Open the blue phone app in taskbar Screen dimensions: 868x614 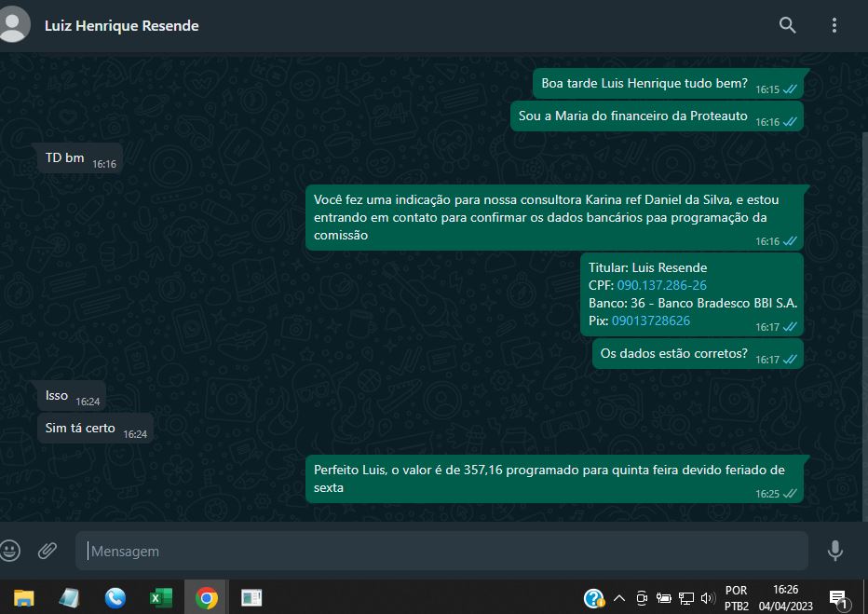(115, 597)
